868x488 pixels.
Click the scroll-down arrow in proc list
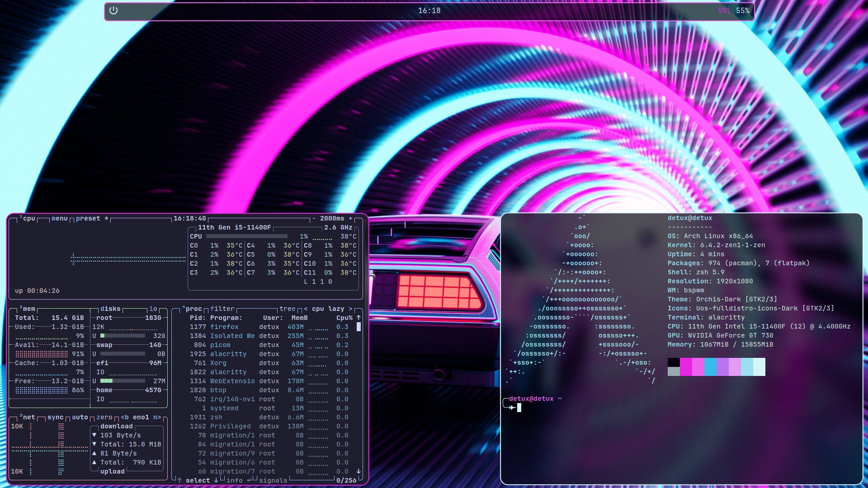click(359, 471)
